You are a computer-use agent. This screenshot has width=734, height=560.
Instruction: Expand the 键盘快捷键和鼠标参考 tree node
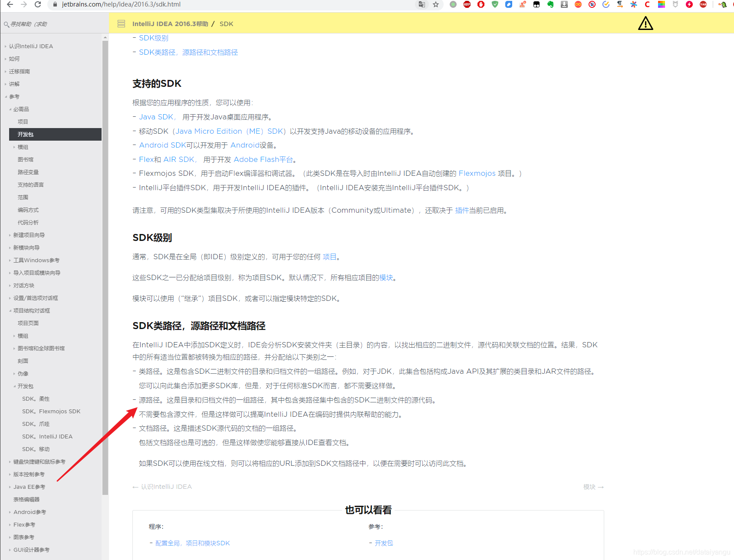click(x=10, y=462)
